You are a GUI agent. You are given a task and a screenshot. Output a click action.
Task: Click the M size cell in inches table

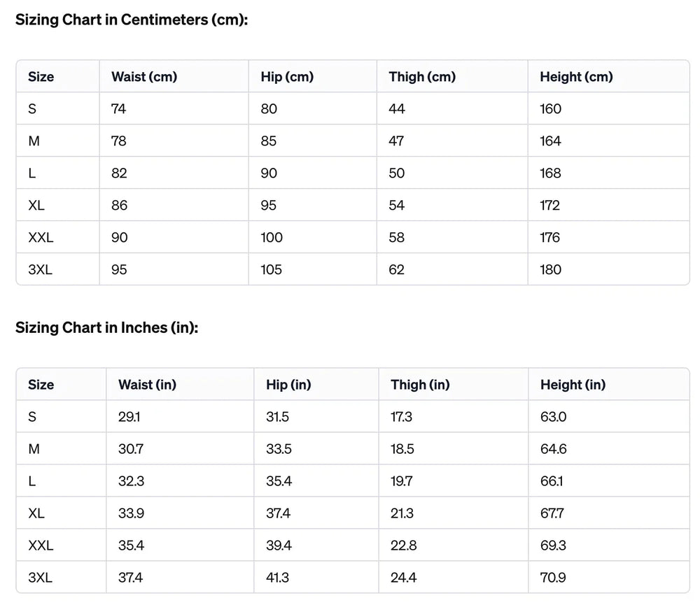click(34, 449)
